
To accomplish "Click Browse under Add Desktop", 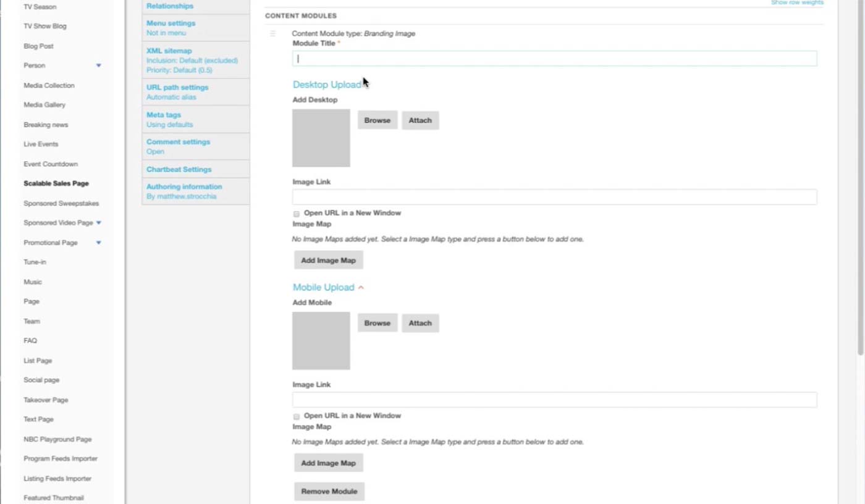I will 377,120.
